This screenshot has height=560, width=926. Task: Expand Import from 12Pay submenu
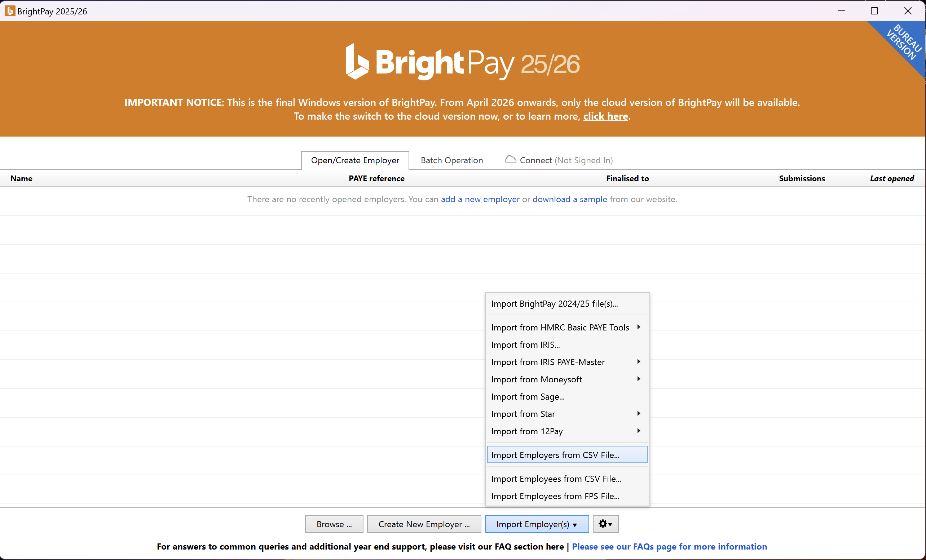(567, 431)
